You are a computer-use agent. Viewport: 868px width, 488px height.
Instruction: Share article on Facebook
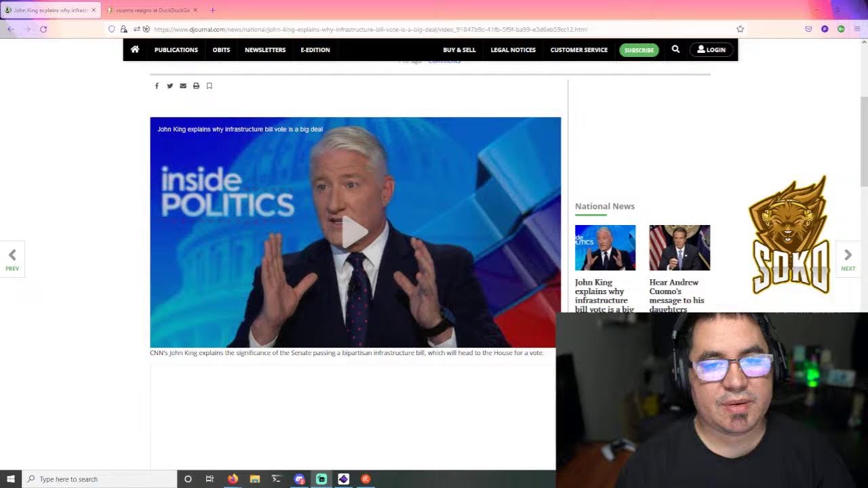click(157, 86)
